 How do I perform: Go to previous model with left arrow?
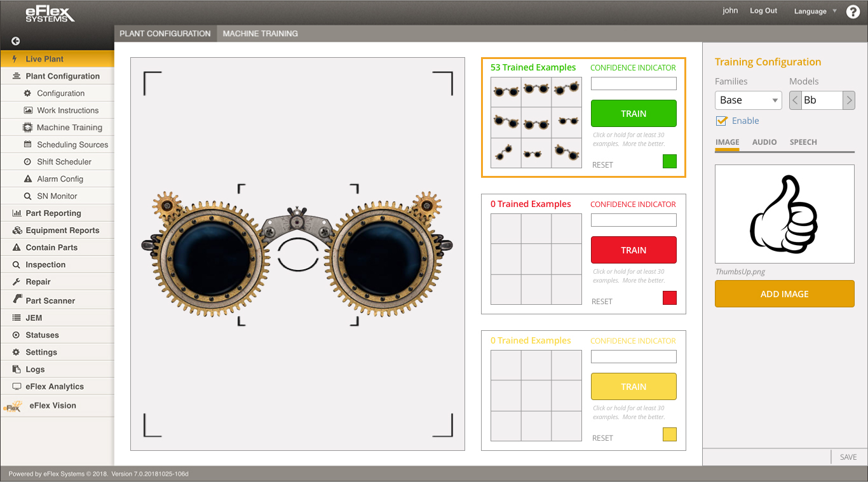796,100
